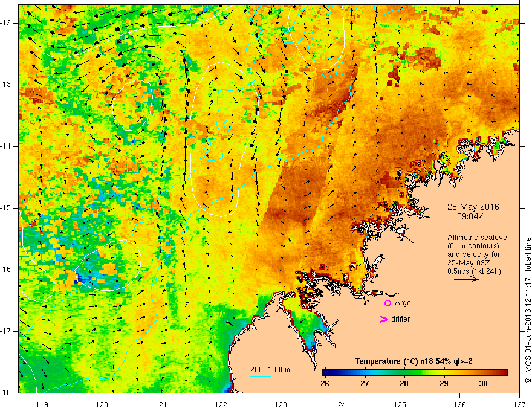The image size is (532, 411).
Task: Click the latitude axis label '-12'
Action: coord(7,23)
